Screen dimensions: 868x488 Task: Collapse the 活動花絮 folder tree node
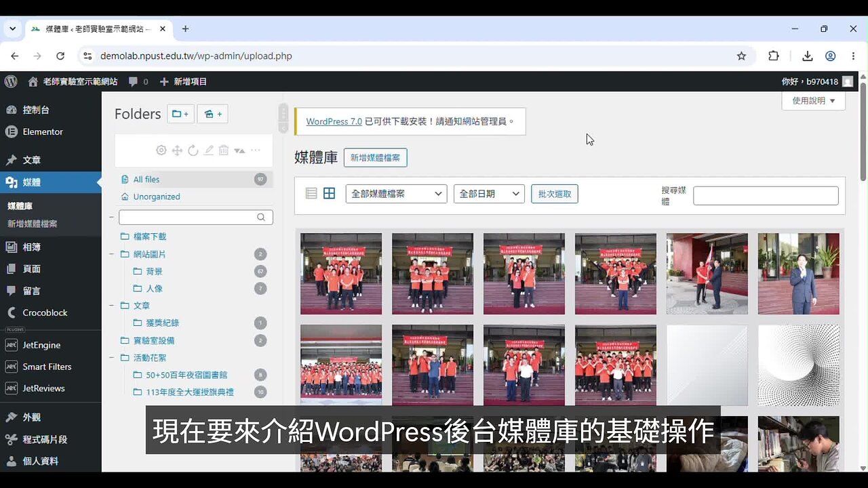(x=111, y=357)
